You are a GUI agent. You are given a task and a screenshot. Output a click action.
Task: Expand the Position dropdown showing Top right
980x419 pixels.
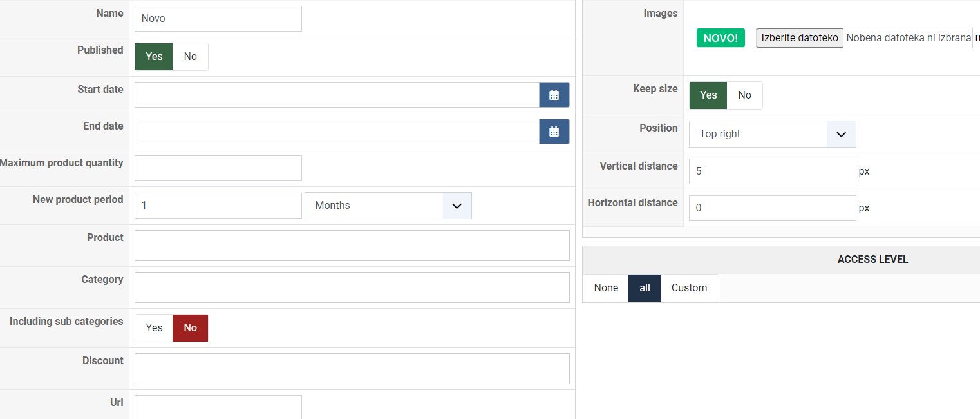pyautogui.click(x=772, y=134)
